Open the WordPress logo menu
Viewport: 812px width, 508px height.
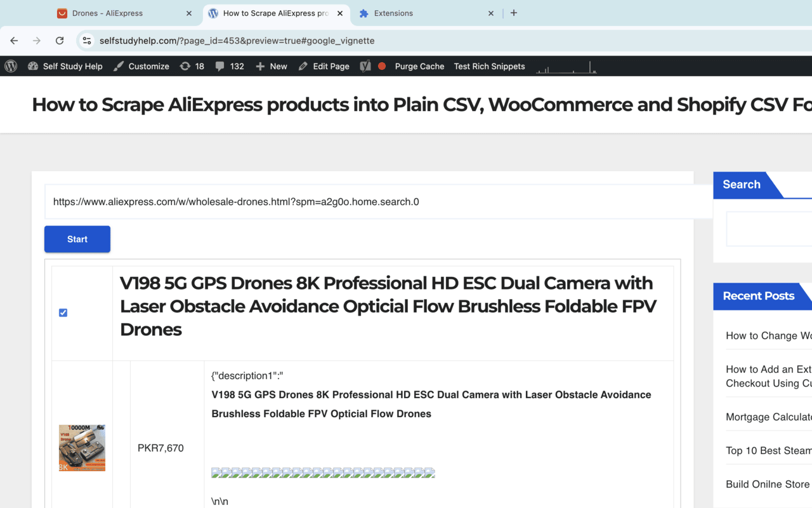coord(10,65)
